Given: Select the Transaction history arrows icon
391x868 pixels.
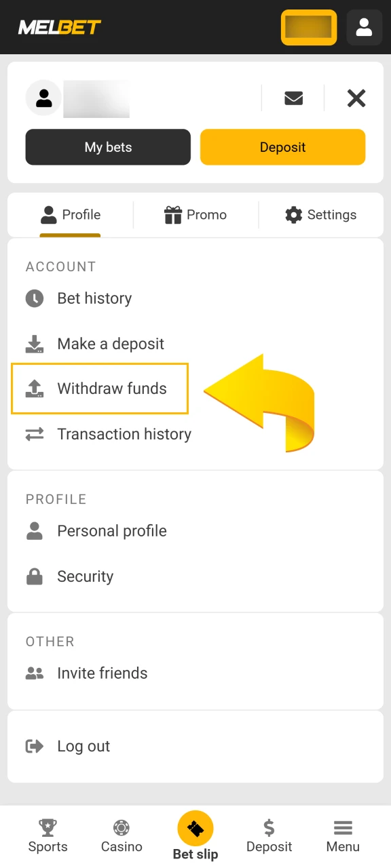Looking at the screenshot, I should point(35,434).
